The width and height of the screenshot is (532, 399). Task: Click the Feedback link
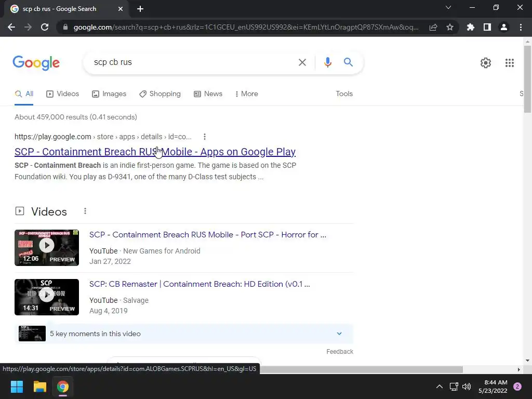coord(340,352)
